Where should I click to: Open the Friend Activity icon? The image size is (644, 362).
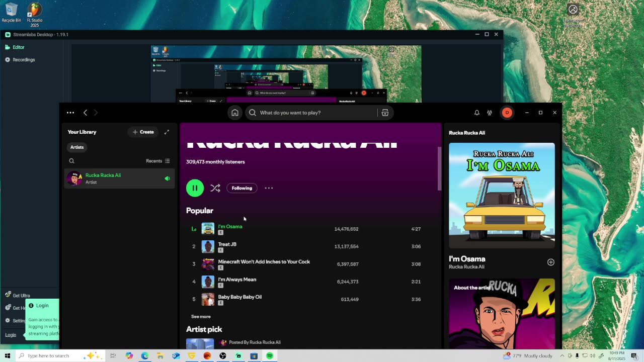[x=490, y=113]
